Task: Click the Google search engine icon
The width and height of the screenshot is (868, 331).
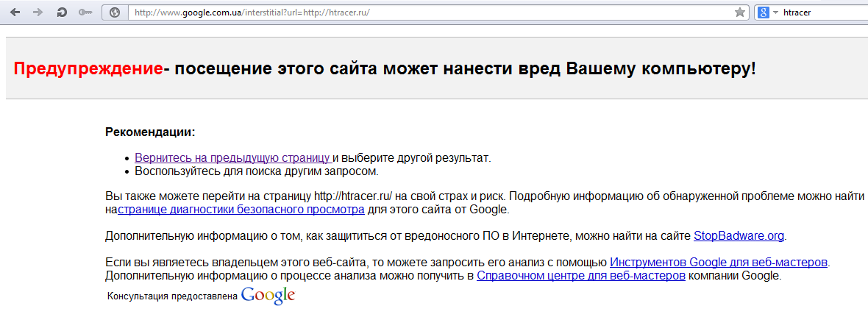Action: coord(764,13)
